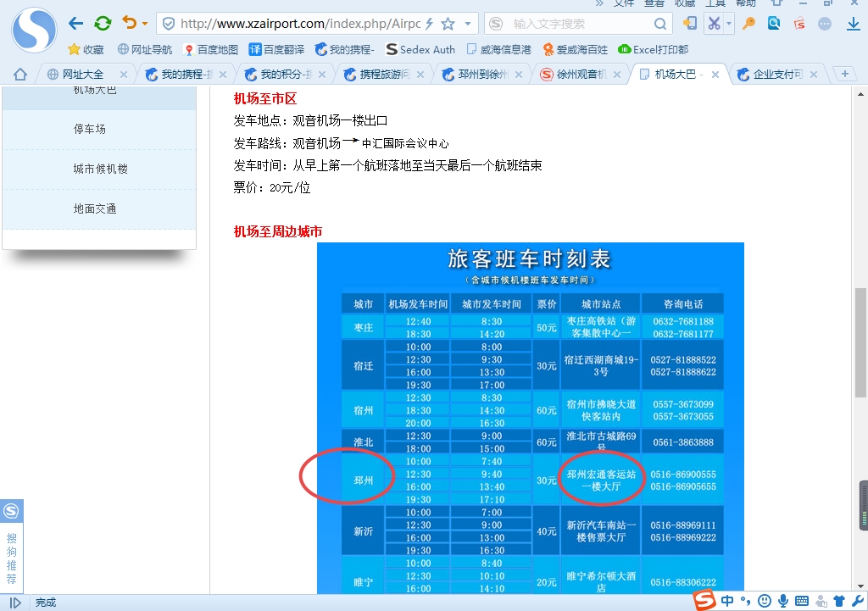The width and height of the screenshot is (868, 611).
Task: Click the search box with 输入文字搜索
Action: point(585,24)
